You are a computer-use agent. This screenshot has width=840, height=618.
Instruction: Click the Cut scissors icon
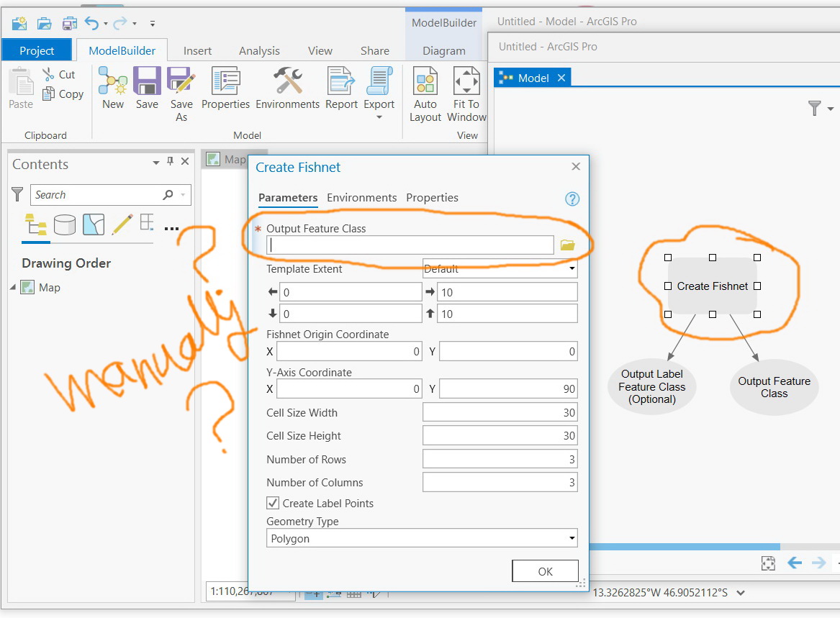(x=48, y=74)
